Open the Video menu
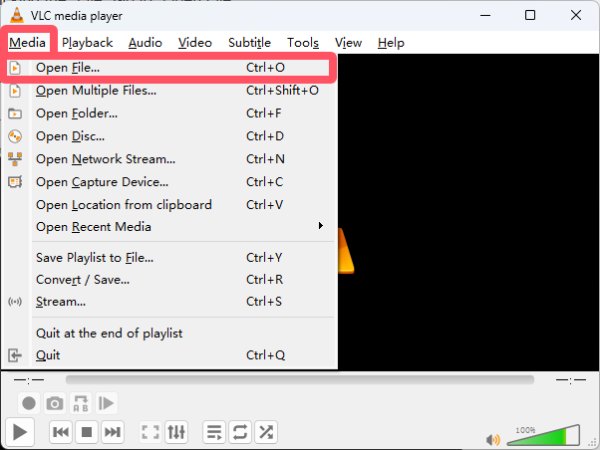The height and width of the screenshot is (450, 600). click(195, 42)
